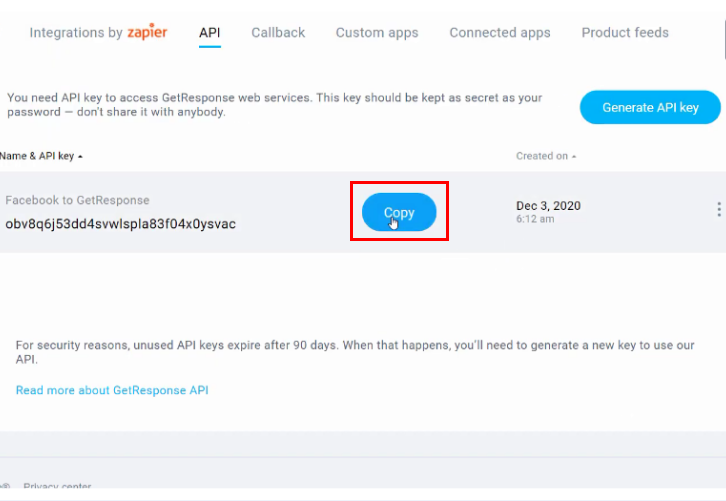Image resolution: width=726 pixels, height=501 pixels.
Task: Sort by Name & API key column
Action: tap(41, 156)
